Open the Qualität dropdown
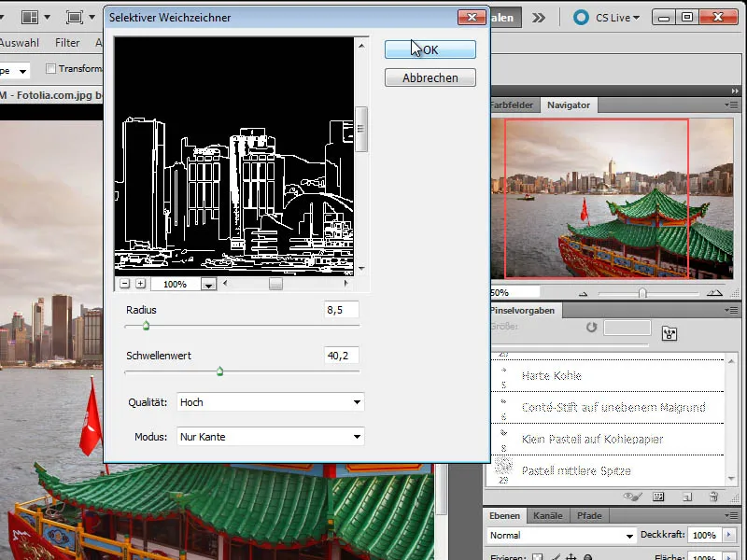 [271, 402]
